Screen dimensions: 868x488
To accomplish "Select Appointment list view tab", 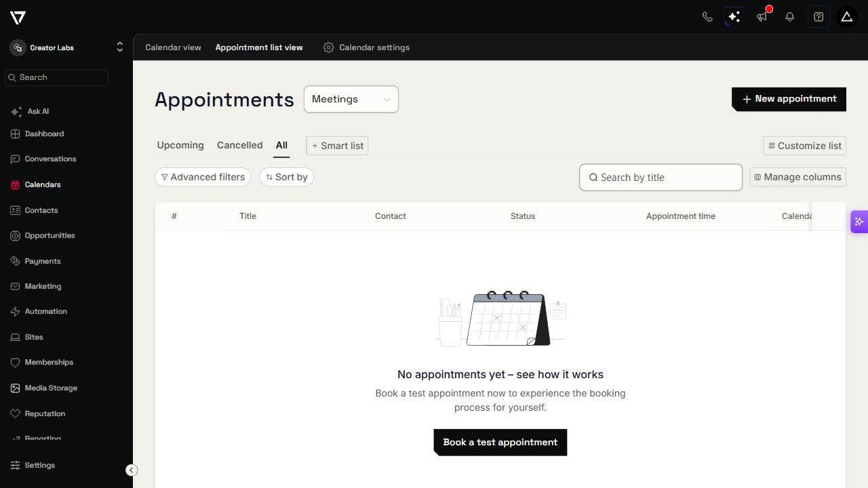I will pos(259,47).
